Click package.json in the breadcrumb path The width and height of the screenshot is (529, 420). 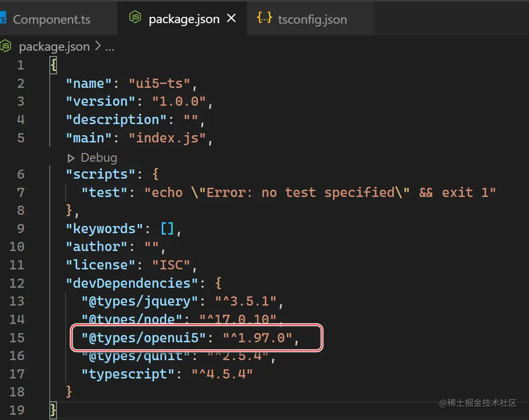pyautogui.click(x=54, y=46)
